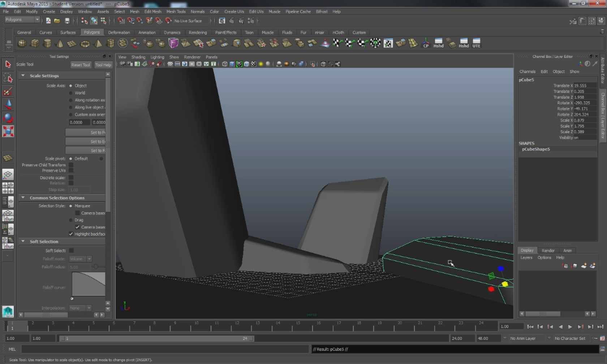
Task: Click the CP shelf icon
Action: coord(426,43)
